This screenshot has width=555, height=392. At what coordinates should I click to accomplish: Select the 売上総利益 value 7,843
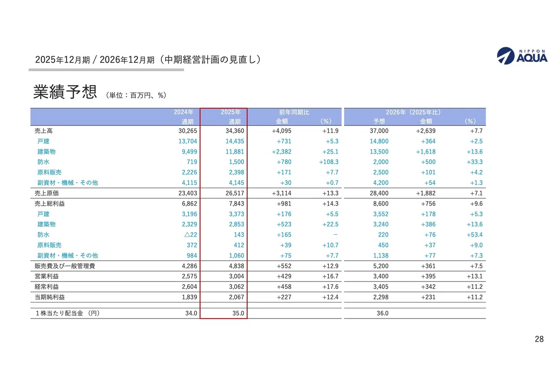pos(236,203)
